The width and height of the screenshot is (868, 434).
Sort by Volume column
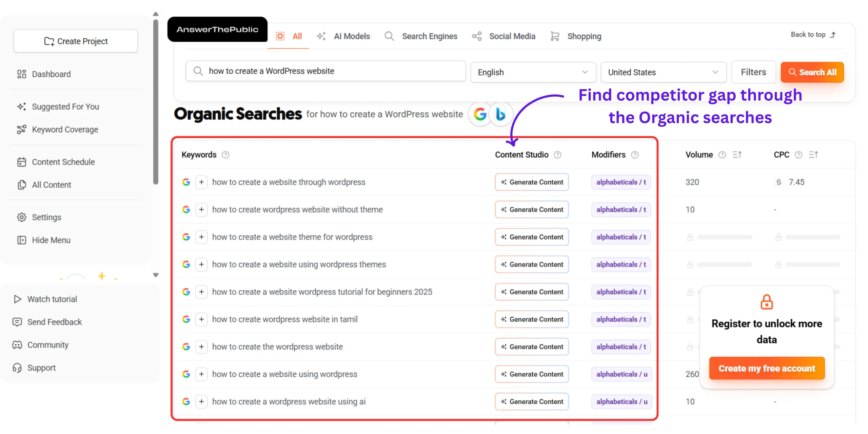[x=737, y=155]
